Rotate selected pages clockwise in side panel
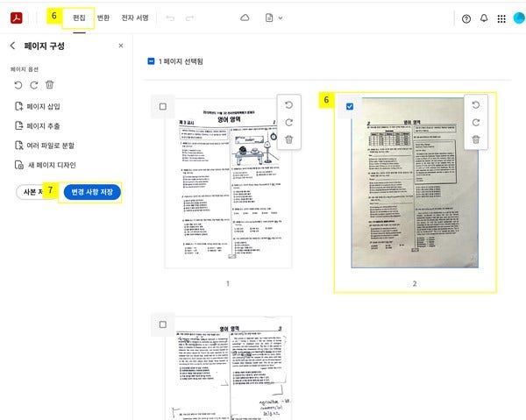The width and height of the screenshot is (526, 420). 34,85
